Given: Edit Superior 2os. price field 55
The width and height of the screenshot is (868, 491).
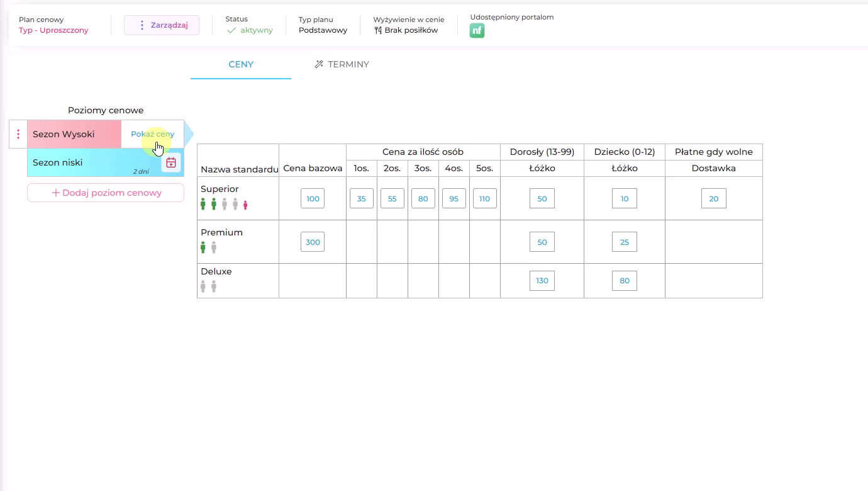Looking at the screenshot, I should (392, 199).
